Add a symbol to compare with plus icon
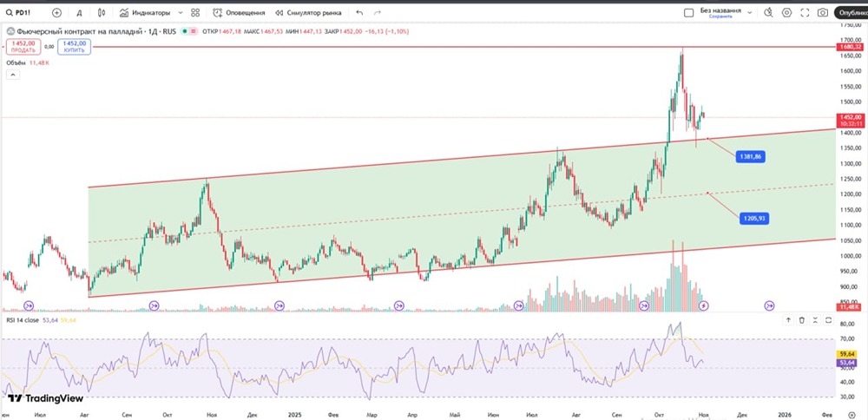 (56, 12)
